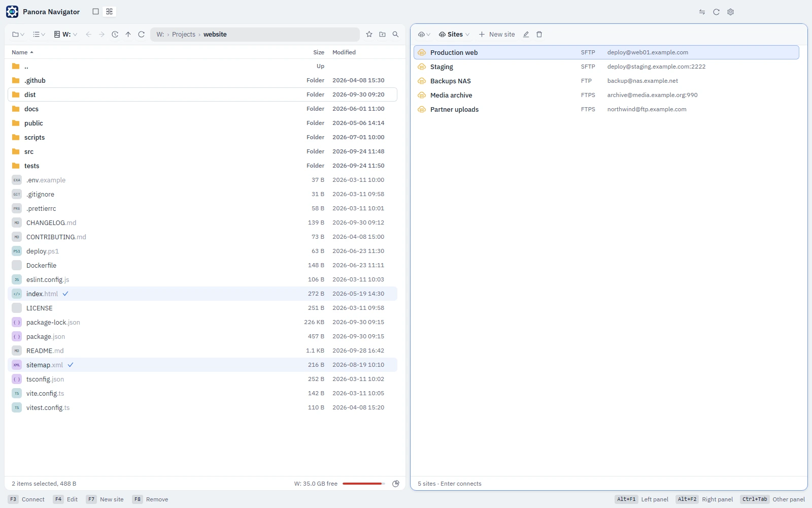Delete selected site with trash icon
The image size is (812, 508).
click(539, 35)
